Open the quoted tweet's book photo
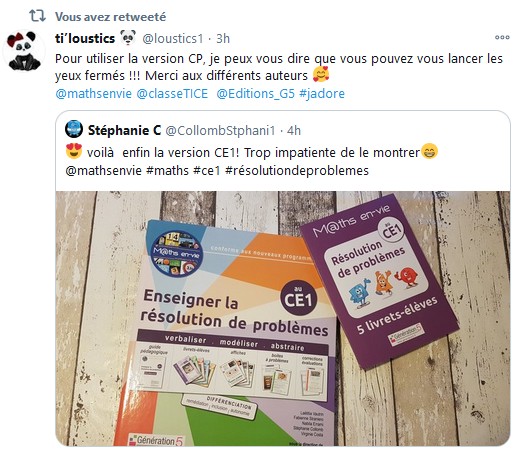The image size is (519, 454). coord(283,318)
